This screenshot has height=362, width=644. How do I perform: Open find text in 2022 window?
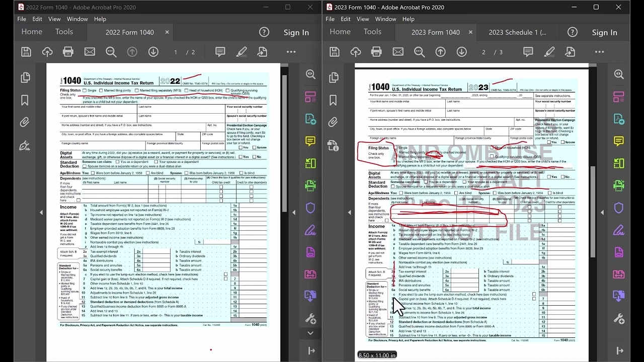(x=111, y=52)
